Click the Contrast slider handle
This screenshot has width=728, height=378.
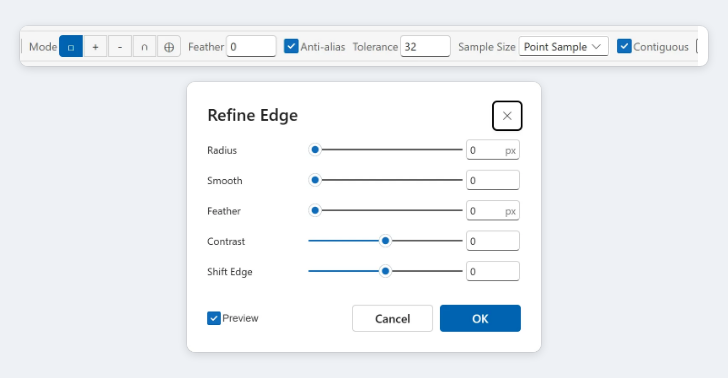tap(385, 241)
